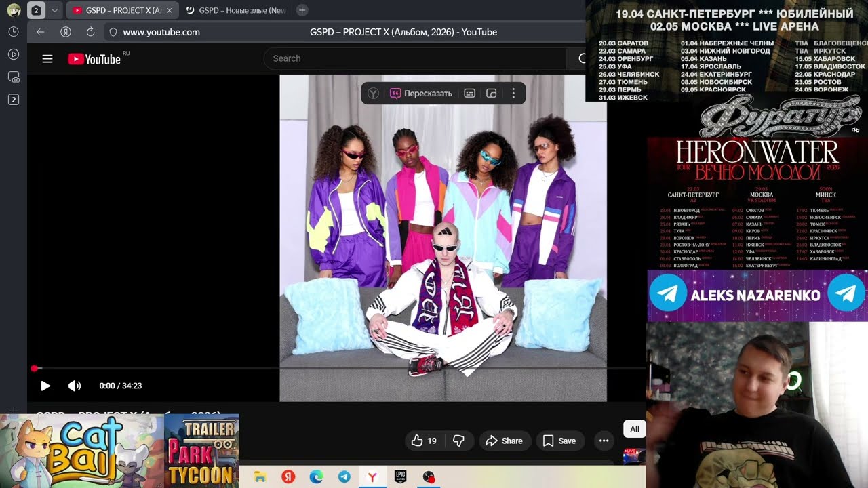This screenshot has height=488, width=868.
Task: Click the Cat Bait game banner
Action: click(x=81, y=451)
